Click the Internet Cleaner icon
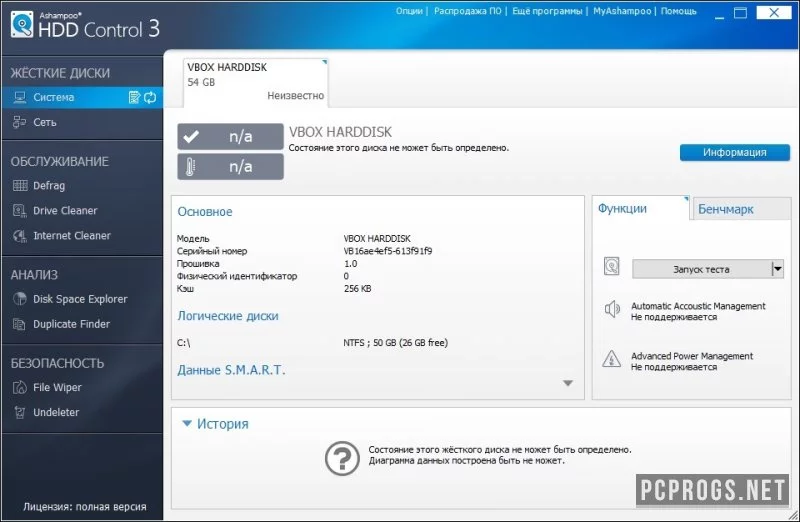Image resolution: width=800 pixels, height=522 pixels. click(x=20, y=235)
